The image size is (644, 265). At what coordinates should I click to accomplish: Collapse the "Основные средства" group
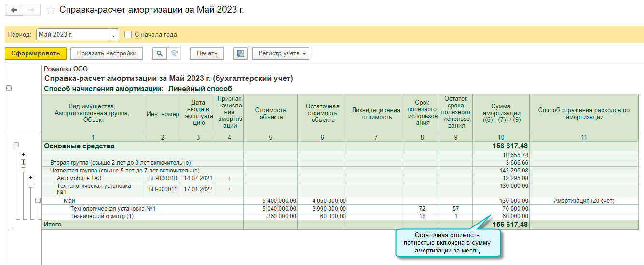(16, 145)
